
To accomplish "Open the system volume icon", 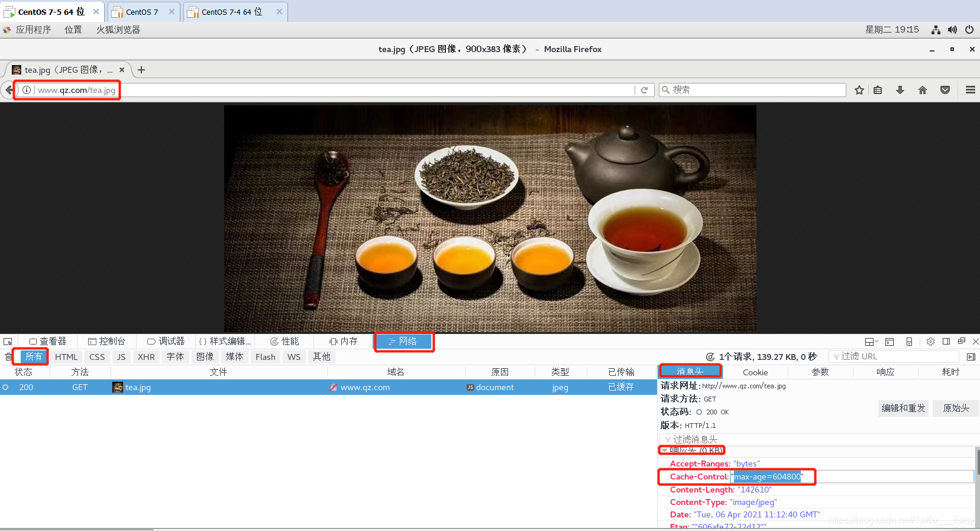I will tap(952, 30).
